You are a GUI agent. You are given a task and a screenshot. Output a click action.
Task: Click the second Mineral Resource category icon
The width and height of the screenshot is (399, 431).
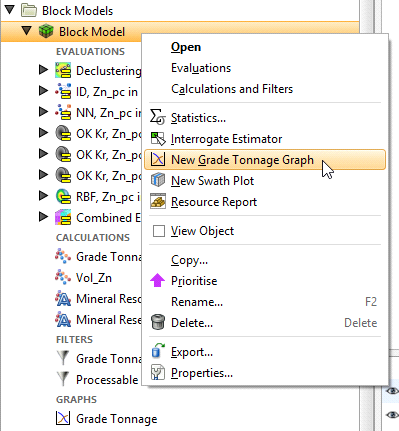[63, 320]
